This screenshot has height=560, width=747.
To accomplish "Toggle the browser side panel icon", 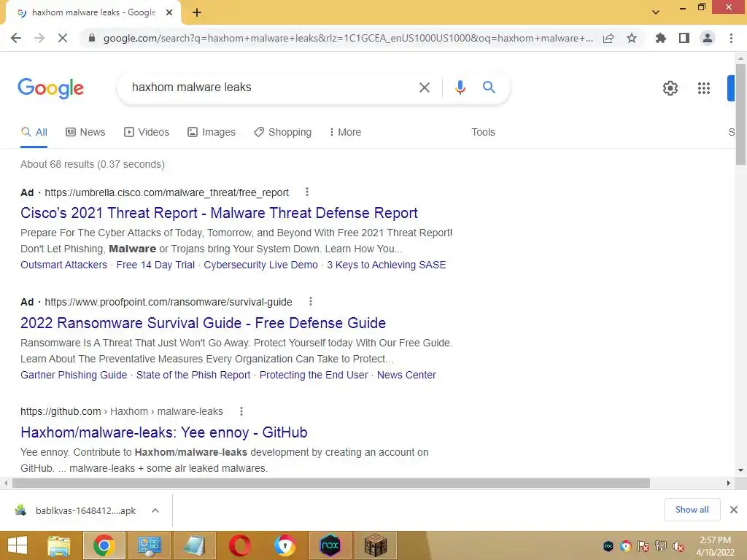I will [684, 38].
